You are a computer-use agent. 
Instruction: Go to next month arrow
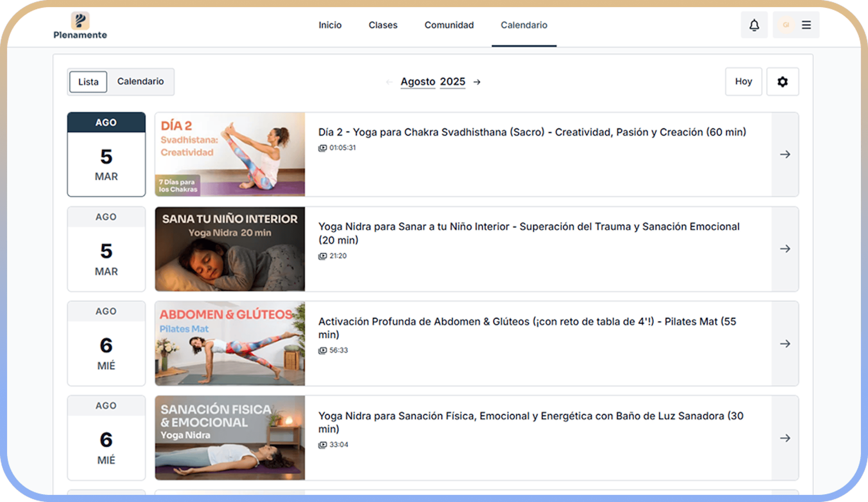(x=477, y=82)
